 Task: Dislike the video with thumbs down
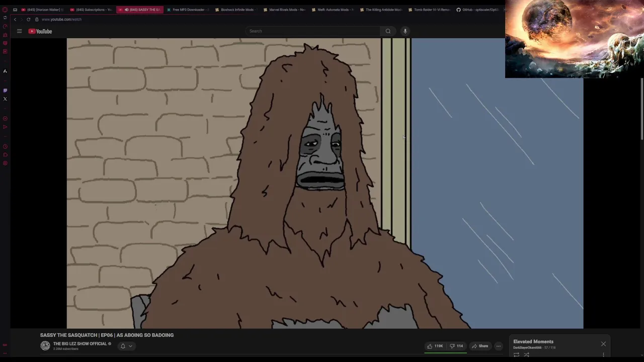pos(456,346)
